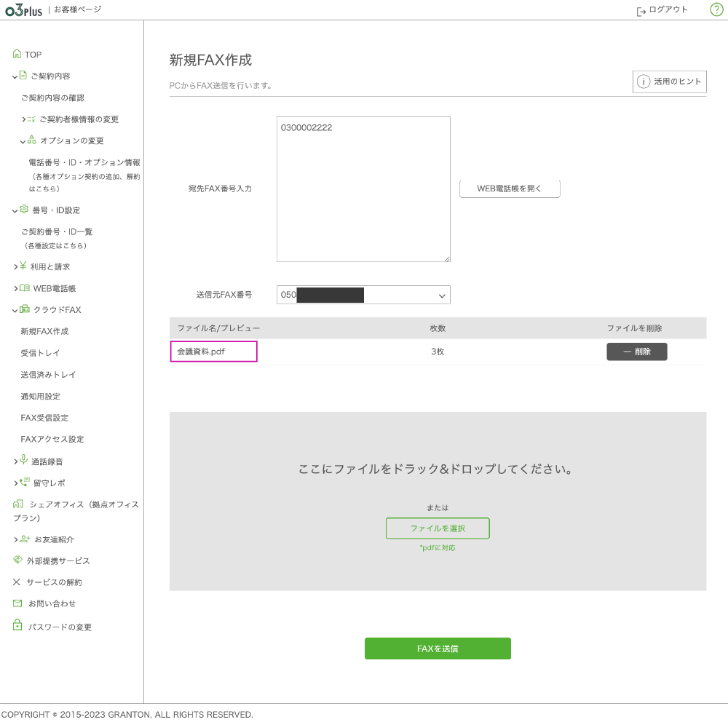
Task: Click the 通話録音 microphone icon
Action: pos(24,459)
